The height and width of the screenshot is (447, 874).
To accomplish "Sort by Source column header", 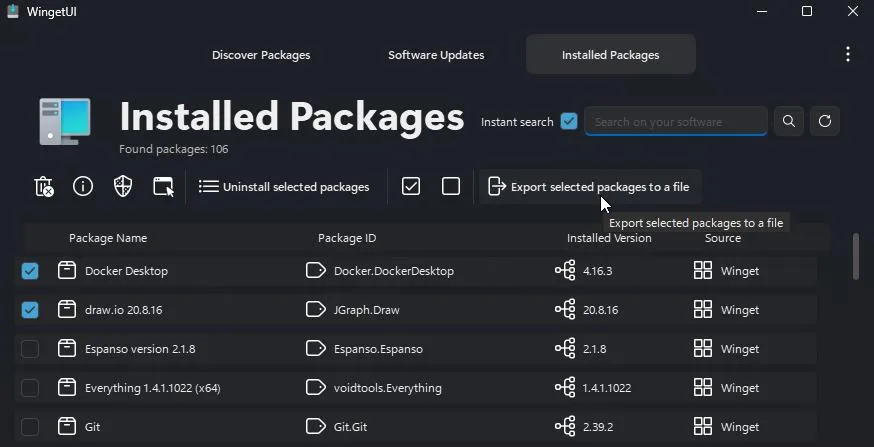I will point(722,238).
